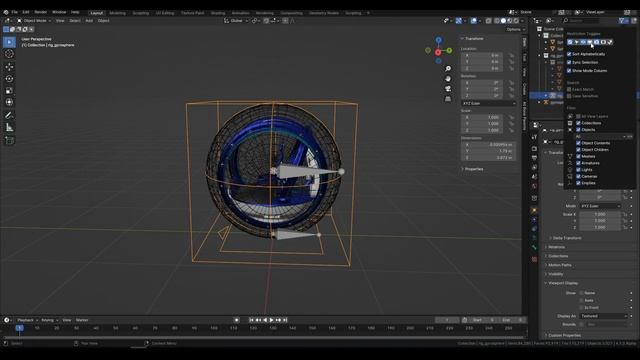The width and height of the screenshot is (640, 360).
Task: Select the Select Box tool
Action: click(x=9, y=42)
